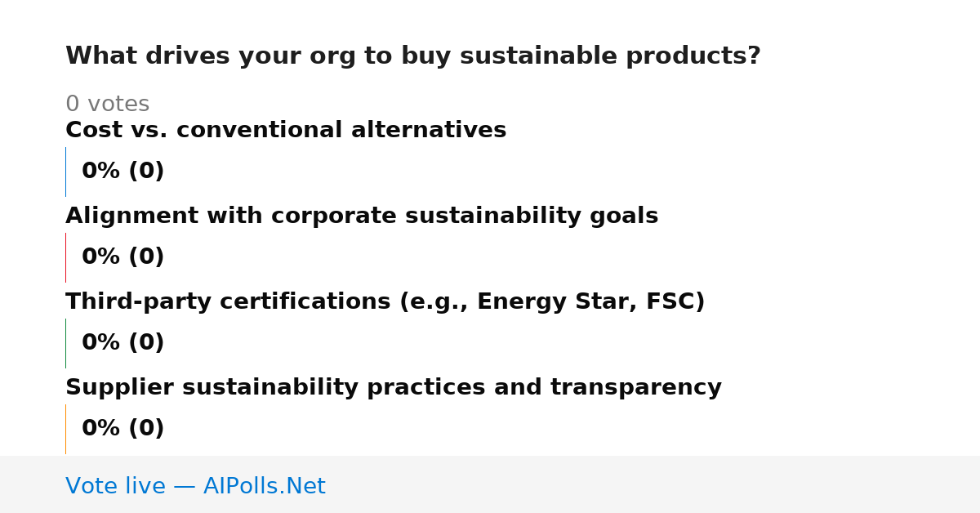Click the 0% (0) result for Supplier sustainability
This screenshot has height=513, width=980.
point(123,429)
